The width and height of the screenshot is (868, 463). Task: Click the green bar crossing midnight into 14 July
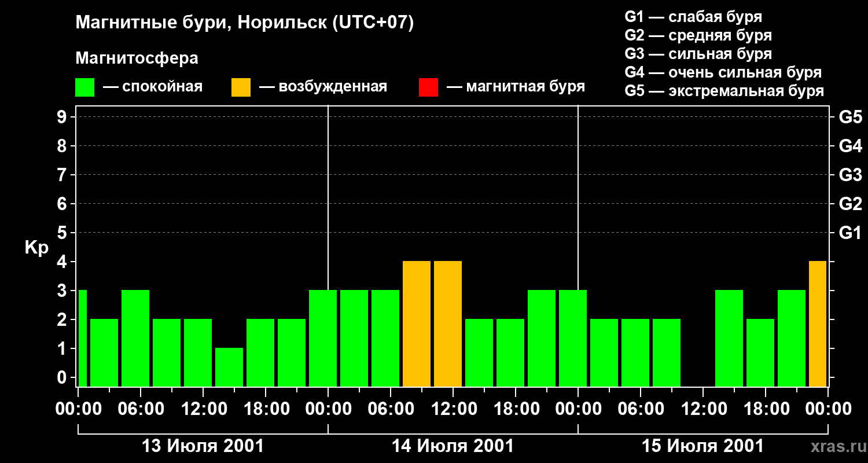point(323,338)
